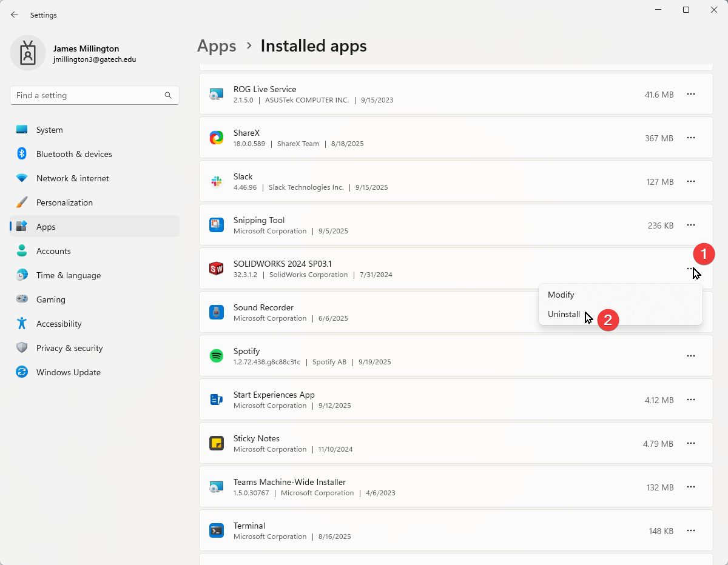Open more options for ROG Live Service
This screenshot has height=565, width=728.
pyautogui.click(x=690, y=94)
